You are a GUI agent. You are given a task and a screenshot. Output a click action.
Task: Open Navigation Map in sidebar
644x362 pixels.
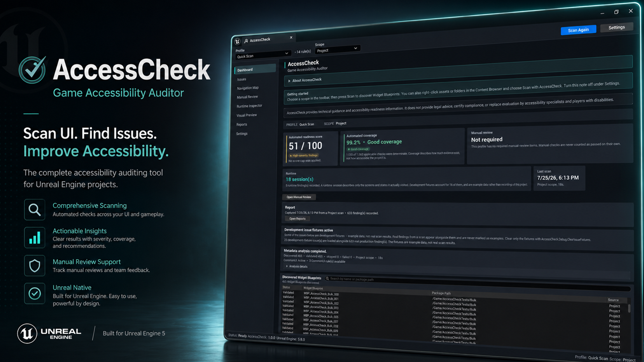click(x=248, y=88)
